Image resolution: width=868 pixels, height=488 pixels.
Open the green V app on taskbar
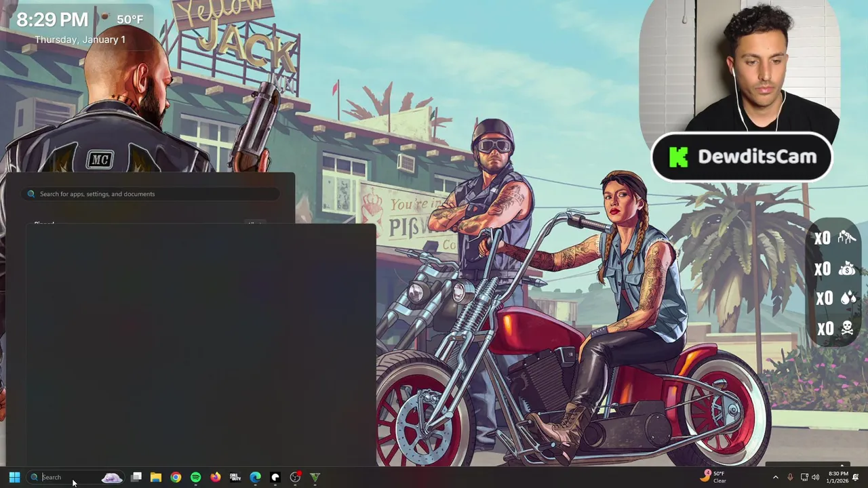315,477
